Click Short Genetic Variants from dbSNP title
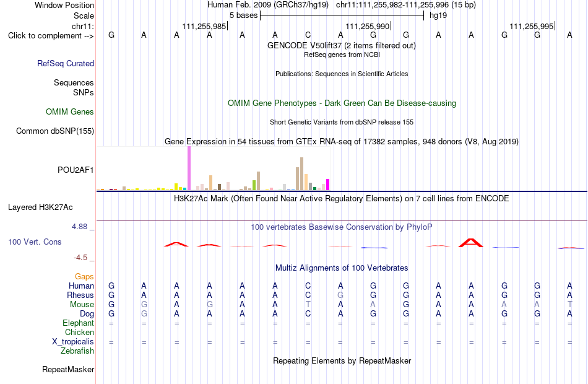Image resolution: width=588 pixels, height=384 pixels. tap(342, 122)
